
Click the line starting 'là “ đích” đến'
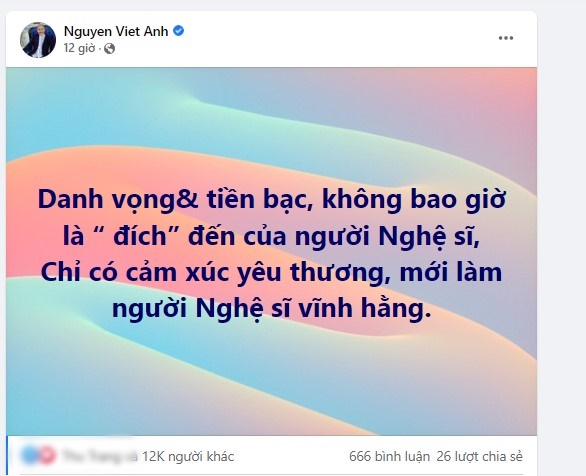coord(271,237)
